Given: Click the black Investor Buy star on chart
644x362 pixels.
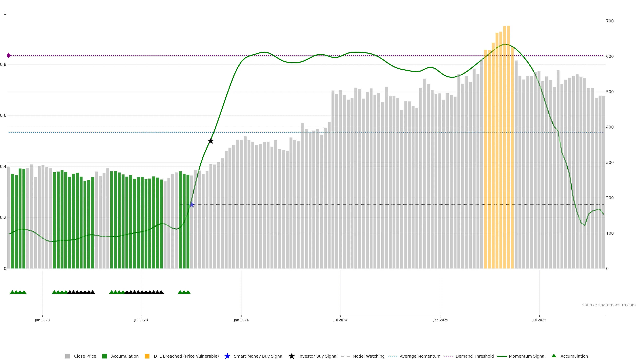Looking at the screenshot, I should coord(211,141).
